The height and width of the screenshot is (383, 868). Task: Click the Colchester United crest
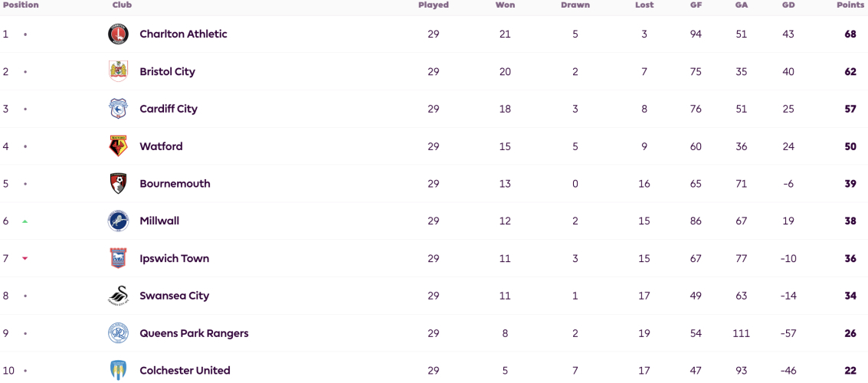click(118, 370)
